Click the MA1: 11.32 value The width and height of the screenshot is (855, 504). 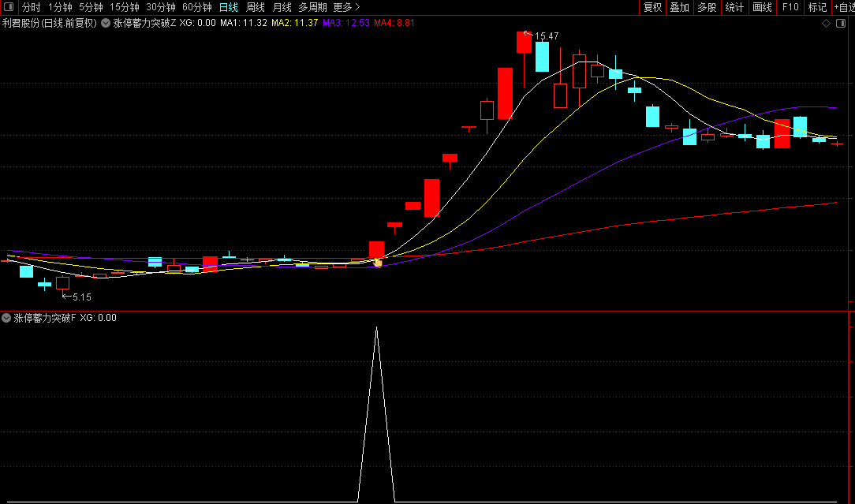point(244,23)
